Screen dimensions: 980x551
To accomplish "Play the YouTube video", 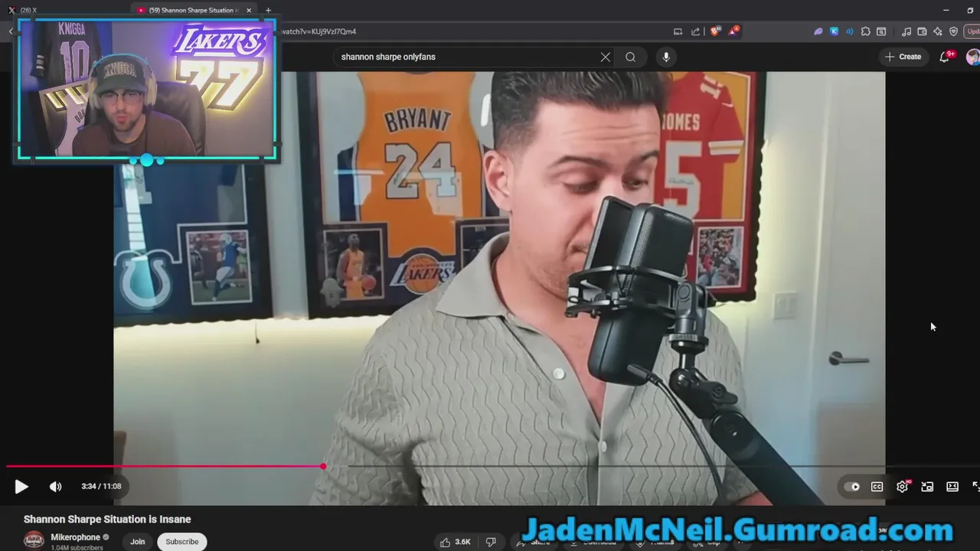I will coord(21,486).
